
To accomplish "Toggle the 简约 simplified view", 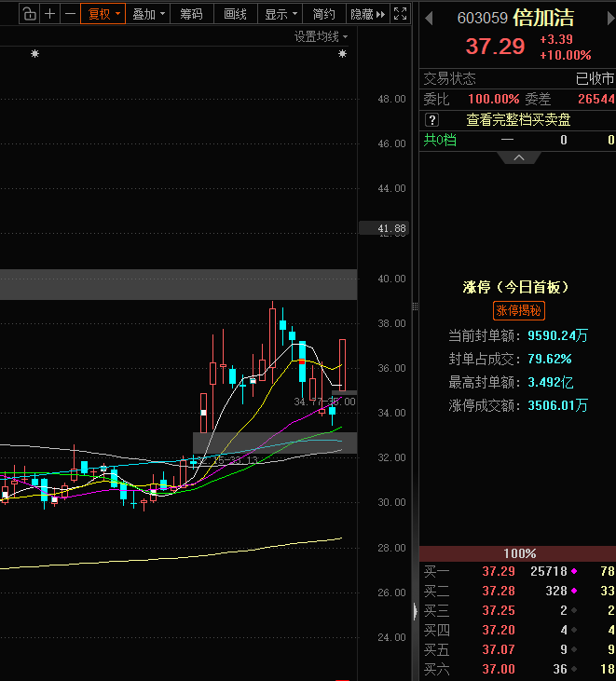I will (x=323, y=14).
